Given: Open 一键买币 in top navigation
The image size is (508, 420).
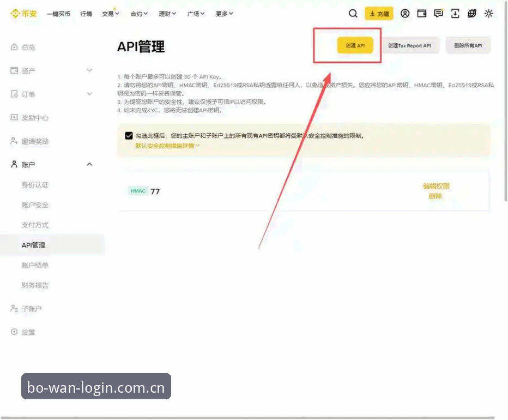Looking at the screenshot, I should [58, 14].
